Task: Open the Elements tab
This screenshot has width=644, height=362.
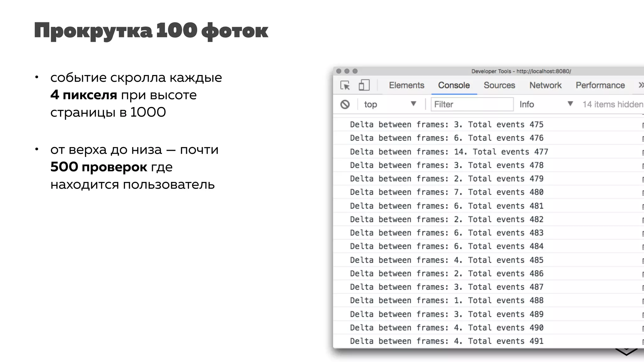Action: 407,85
